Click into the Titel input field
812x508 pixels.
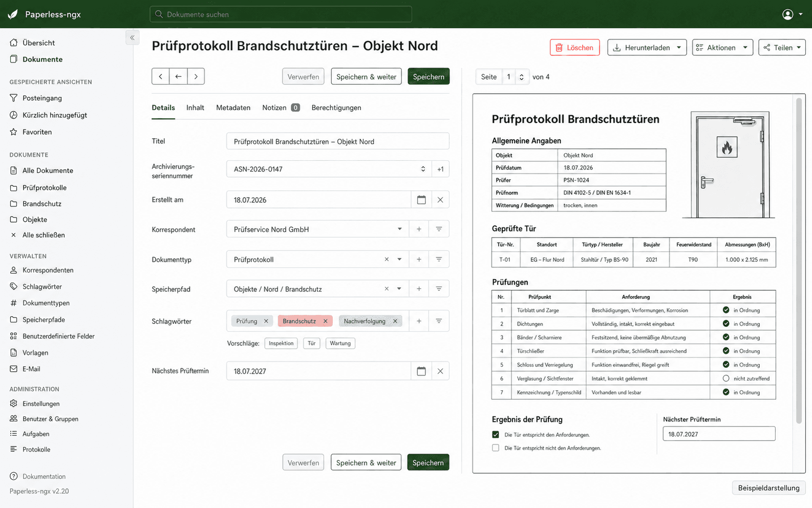(x=337, y=141)
